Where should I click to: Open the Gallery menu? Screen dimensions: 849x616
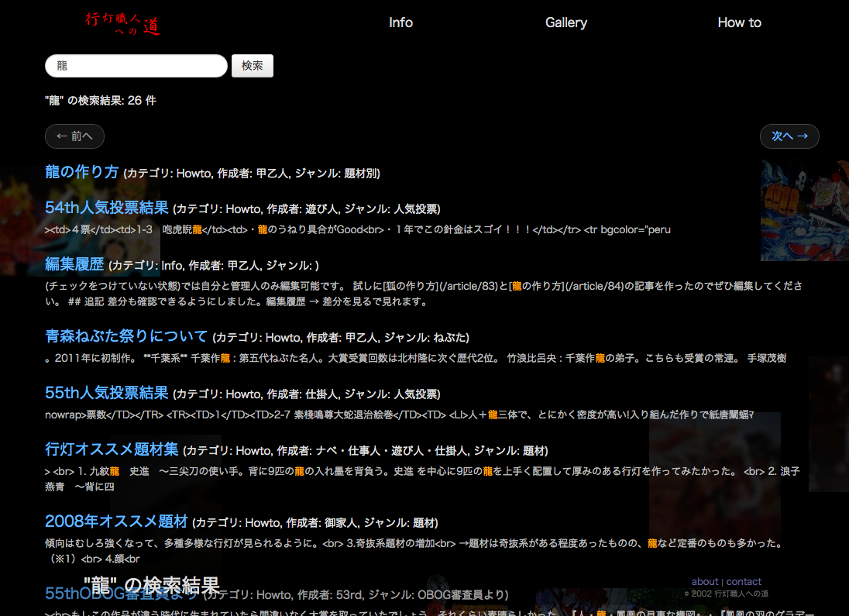tap(565, 22)
